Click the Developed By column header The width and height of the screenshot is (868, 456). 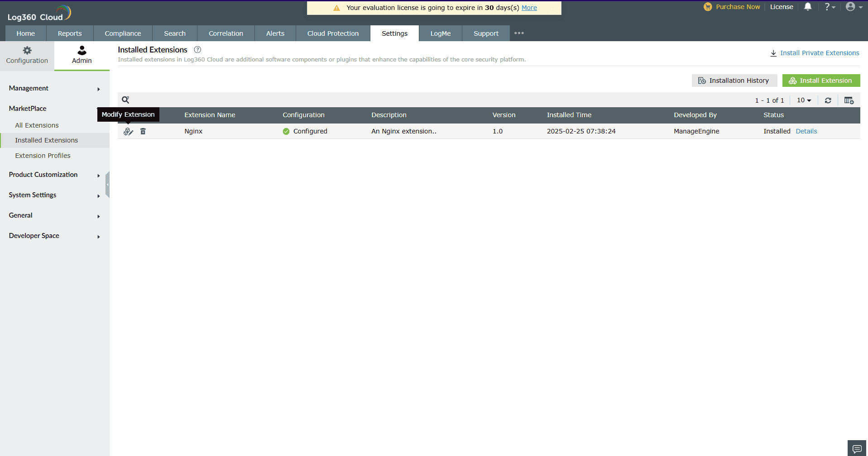[x=695, y=115]
